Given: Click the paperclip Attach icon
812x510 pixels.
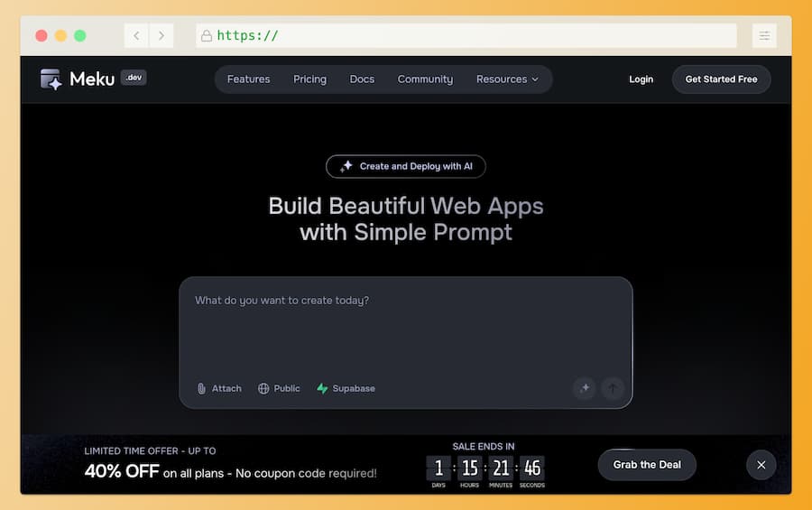Looking at the screenshot, I should pos(202,388).
